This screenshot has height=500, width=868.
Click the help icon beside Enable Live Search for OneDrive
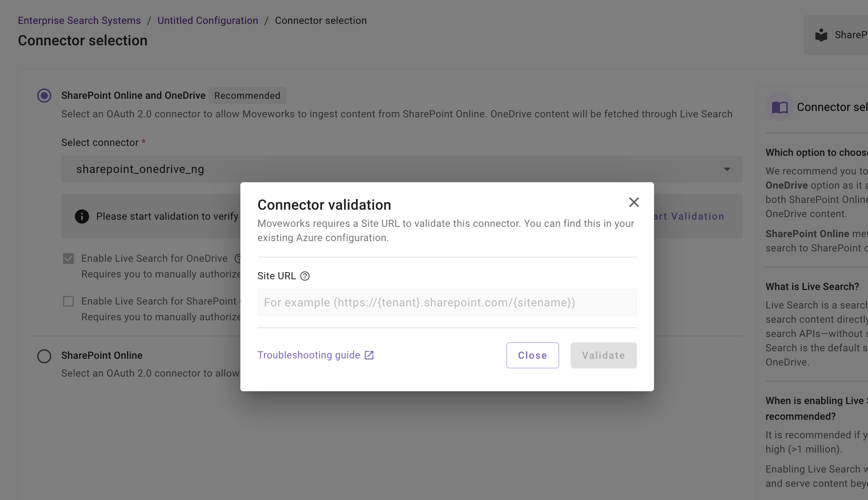coord(238,259)
